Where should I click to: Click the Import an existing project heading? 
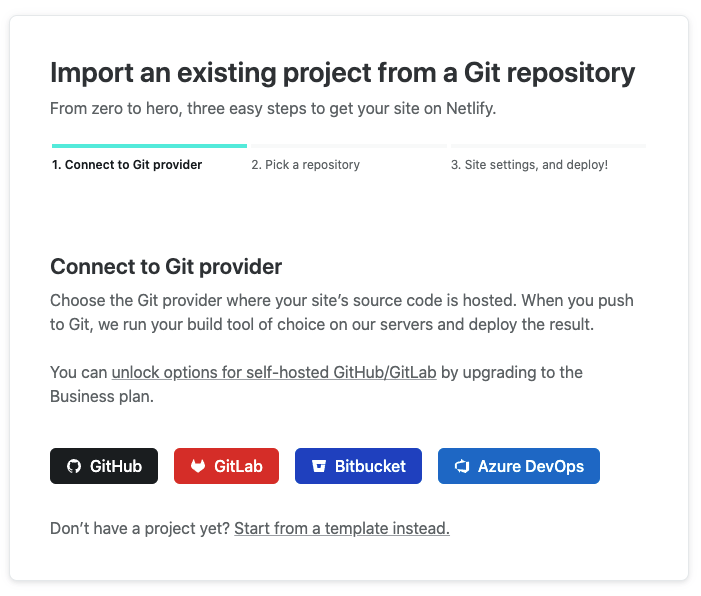[x=342, y=73]
